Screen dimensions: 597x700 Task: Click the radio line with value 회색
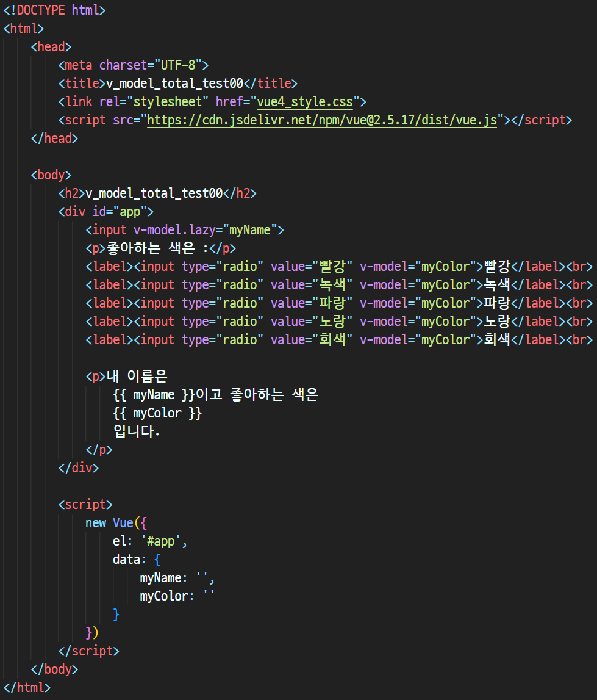tap(339, 340)
